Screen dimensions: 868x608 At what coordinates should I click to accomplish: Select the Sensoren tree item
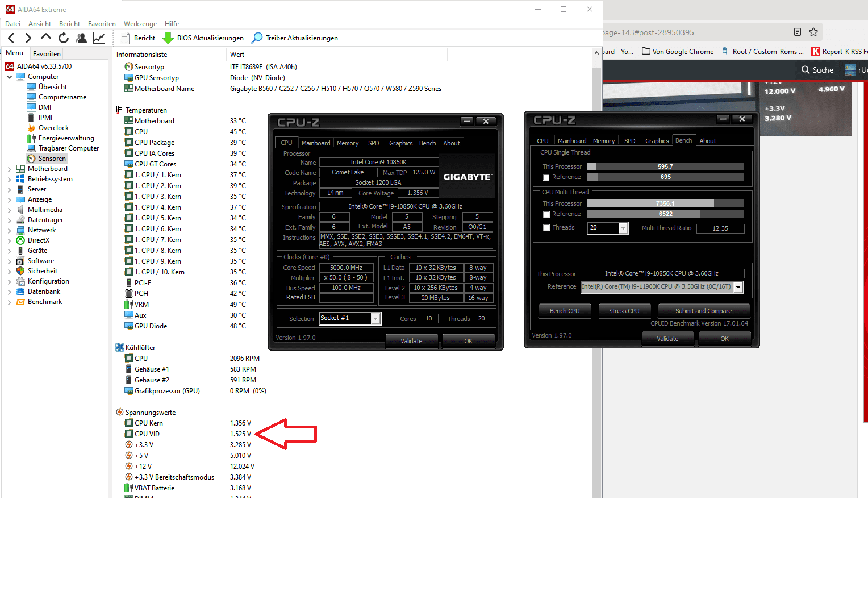pos(52,159)
